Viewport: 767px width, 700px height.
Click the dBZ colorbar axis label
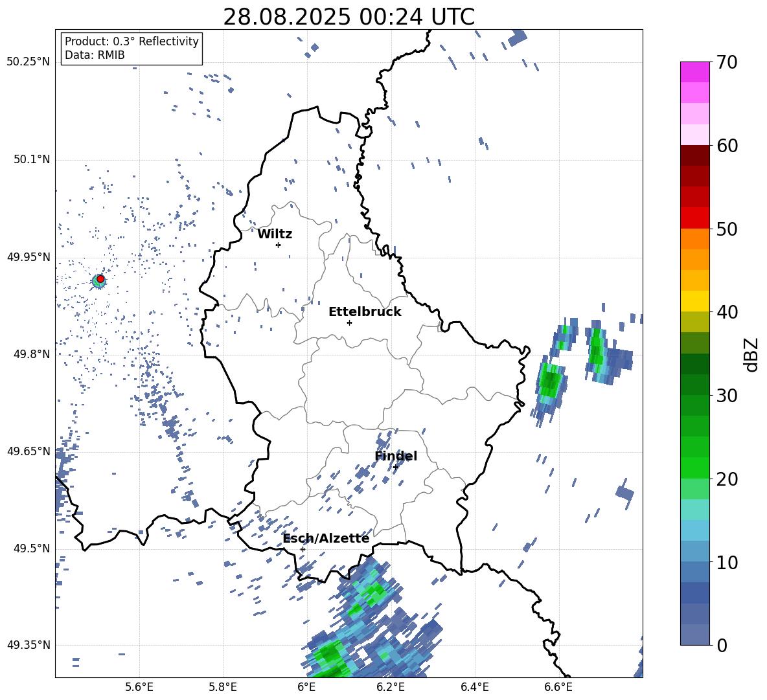pyautogui.click(x=752, y=354)
